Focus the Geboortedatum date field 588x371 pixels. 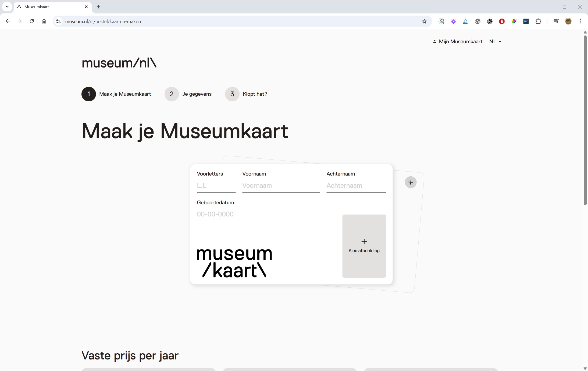pyautogui.click(x=235, y=214)
